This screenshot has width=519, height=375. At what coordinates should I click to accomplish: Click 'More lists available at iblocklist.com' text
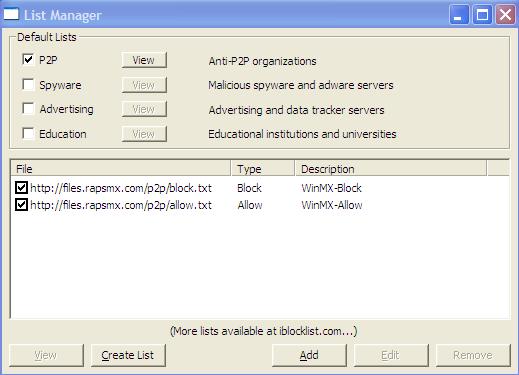(x=263, y=331)
